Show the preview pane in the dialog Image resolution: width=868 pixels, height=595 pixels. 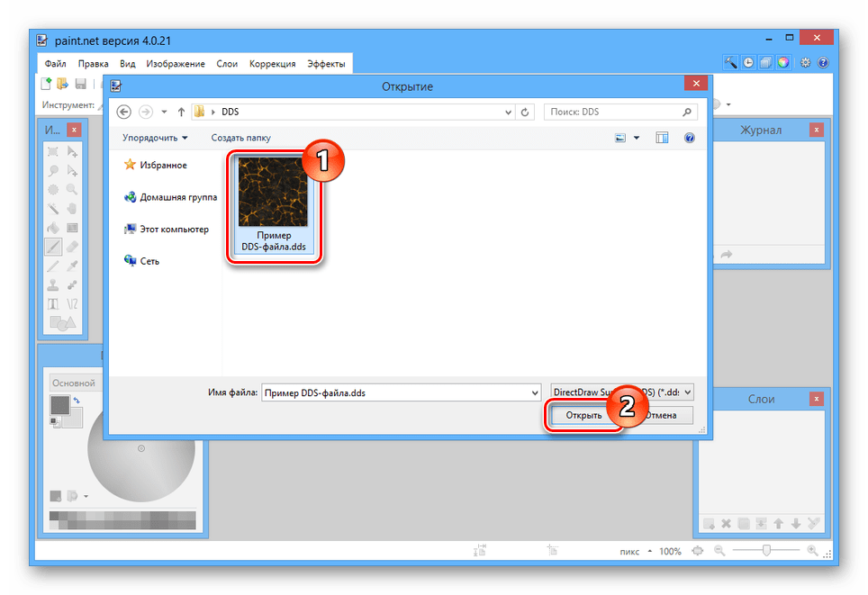pyautogui.click(x=663, y=138)
